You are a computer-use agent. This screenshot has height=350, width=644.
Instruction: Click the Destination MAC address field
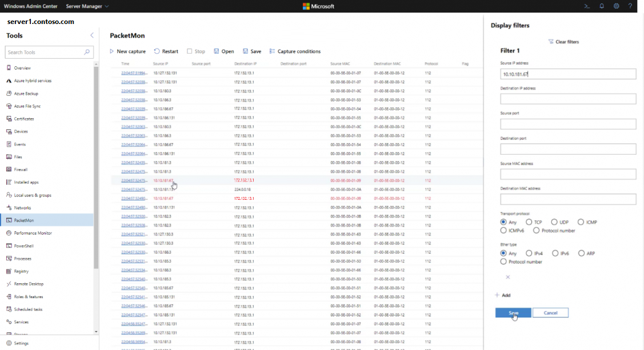pyautogui.click(x=568, y=199)
